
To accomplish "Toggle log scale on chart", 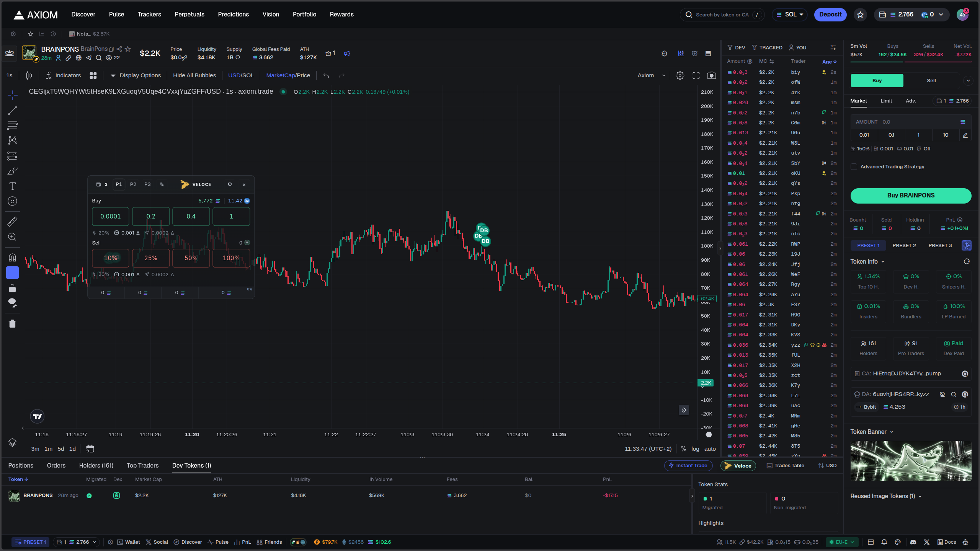I will click(695, 449).
